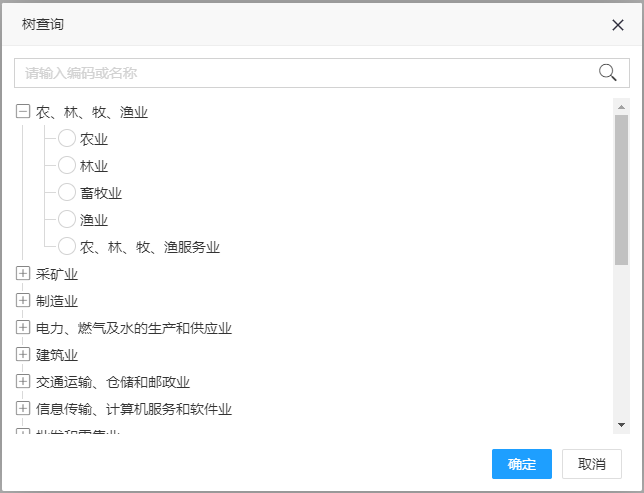
Task: Select 农、林、牧、渔服务业 radio button
Action: click(67, 247)
